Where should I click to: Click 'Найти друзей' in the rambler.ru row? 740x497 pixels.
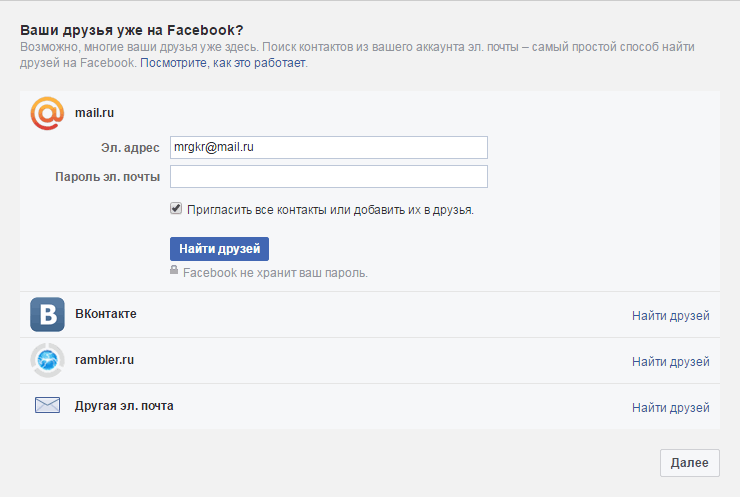click(x=670, y=361)
